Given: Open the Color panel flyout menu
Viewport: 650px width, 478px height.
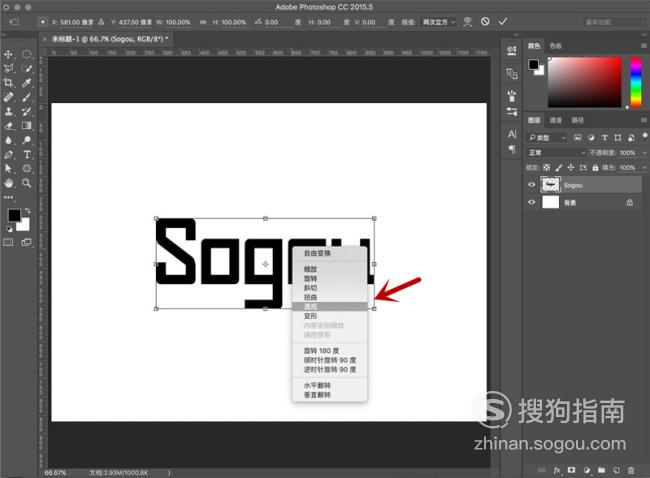Looking at the screenshot, I should 644,46.
